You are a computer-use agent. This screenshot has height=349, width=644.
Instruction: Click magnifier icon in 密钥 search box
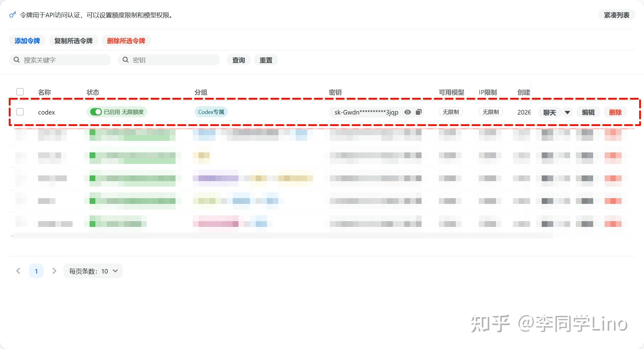125,60
